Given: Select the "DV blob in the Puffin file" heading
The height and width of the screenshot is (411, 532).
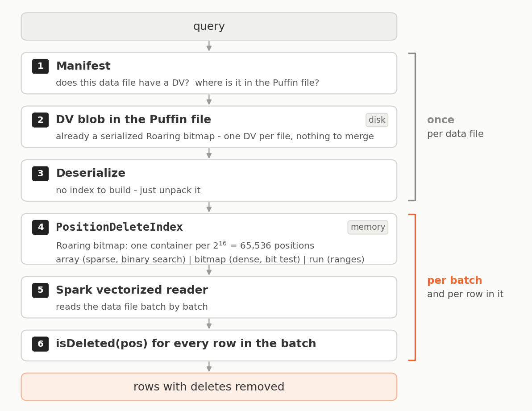Looking at the screenshot, I should 133,119.
